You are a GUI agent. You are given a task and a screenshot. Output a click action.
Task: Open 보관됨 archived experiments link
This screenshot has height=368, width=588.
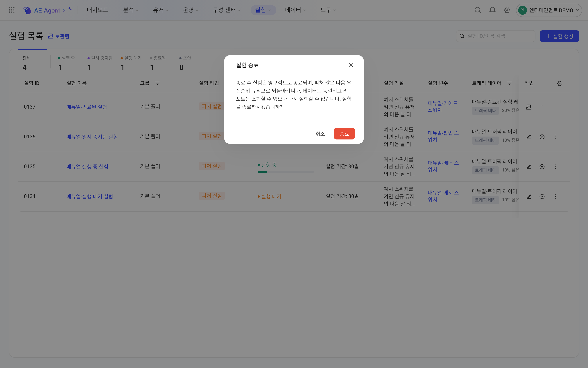[x=59, y=36]
